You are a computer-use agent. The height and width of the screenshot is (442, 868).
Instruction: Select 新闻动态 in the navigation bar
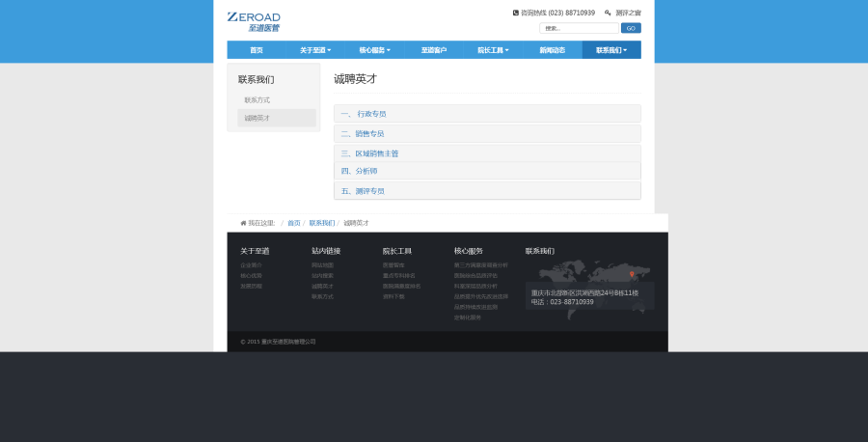pyautogui.click(x=552, y=50)
